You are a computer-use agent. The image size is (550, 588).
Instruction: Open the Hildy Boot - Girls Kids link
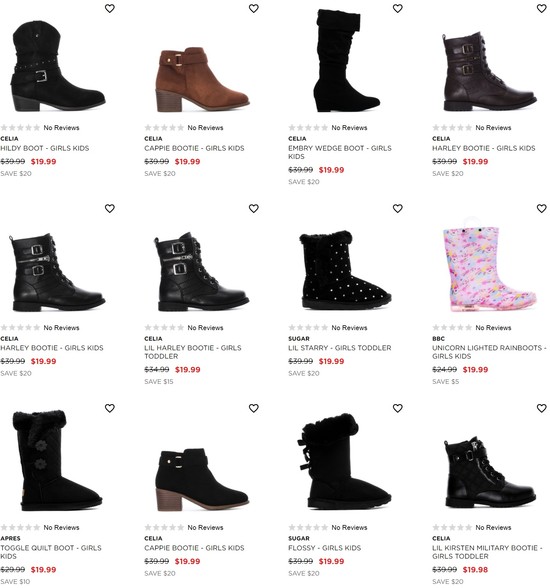(45, 148)
